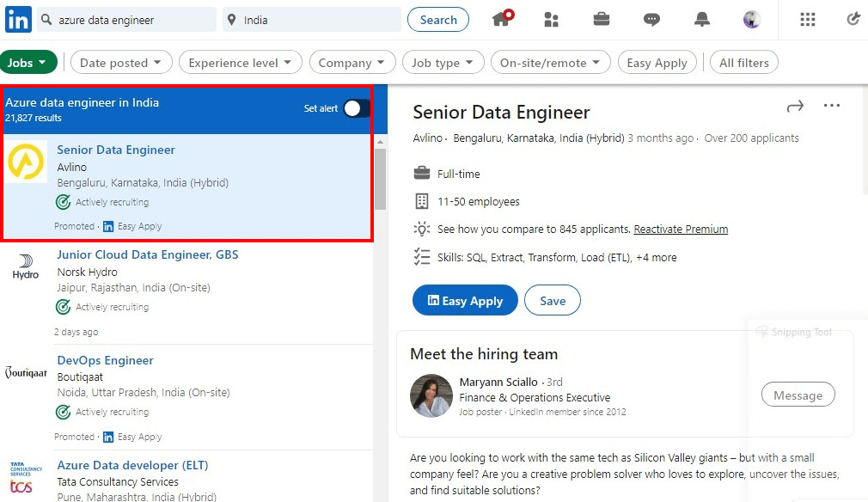Open the profile avatar menu
This screenshot has height=502, width=868.
[752, 20]
